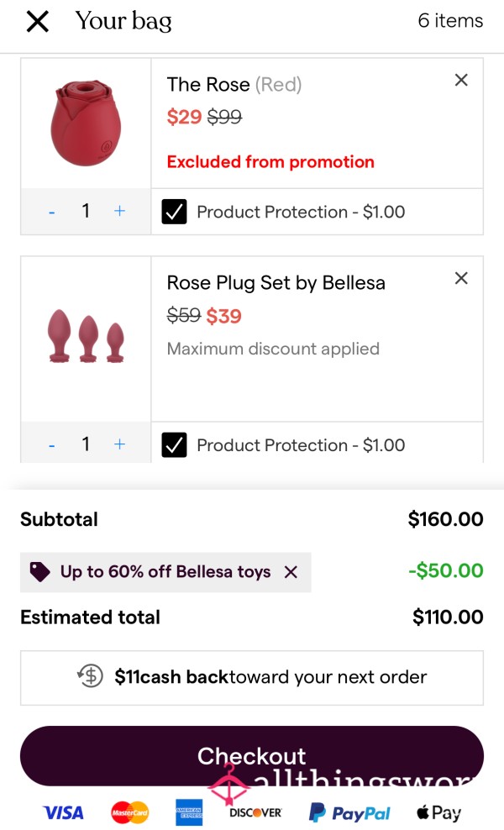Click the cash back dollar icon
This screenshot has width=504, height=830.
point(90,676)
